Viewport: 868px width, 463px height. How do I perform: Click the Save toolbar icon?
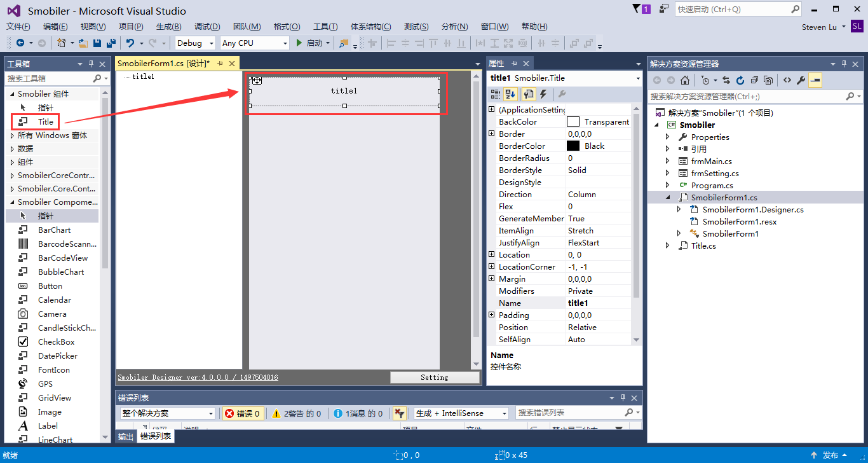97,43
